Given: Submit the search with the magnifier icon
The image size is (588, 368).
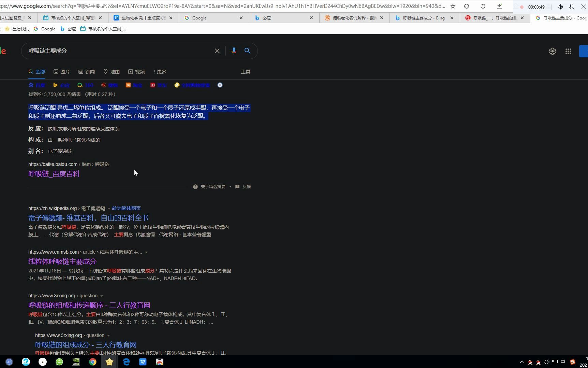Looking at the screenshot, I should coord(248,51).
